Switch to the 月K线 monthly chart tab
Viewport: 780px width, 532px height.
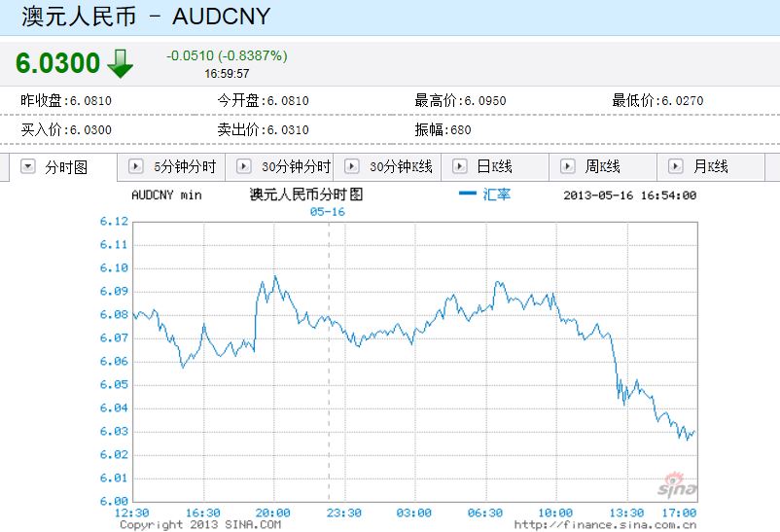pyautogui.click(x=710, y=166)
